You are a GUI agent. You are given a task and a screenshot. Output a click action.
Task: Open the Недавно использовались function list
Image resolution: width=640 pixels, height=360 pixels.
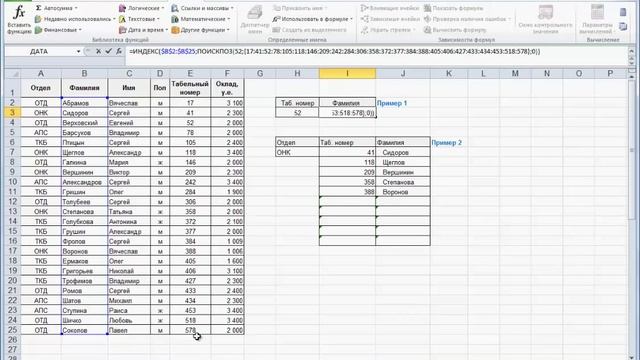click(x=74, y=19)
